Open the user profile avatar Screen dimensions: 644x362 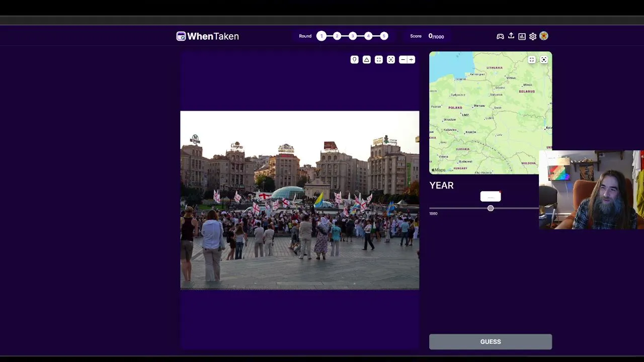(x=544, y=36)
